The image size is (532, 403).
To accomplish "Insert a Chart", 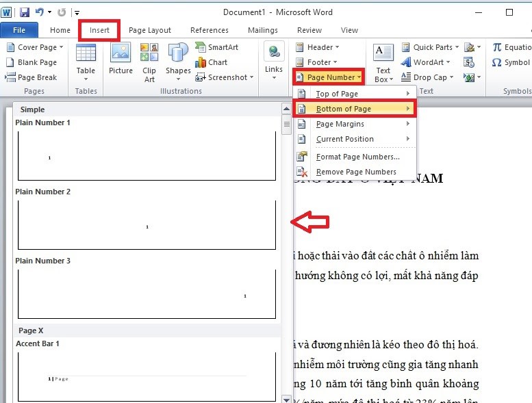I will click(211, 62).
